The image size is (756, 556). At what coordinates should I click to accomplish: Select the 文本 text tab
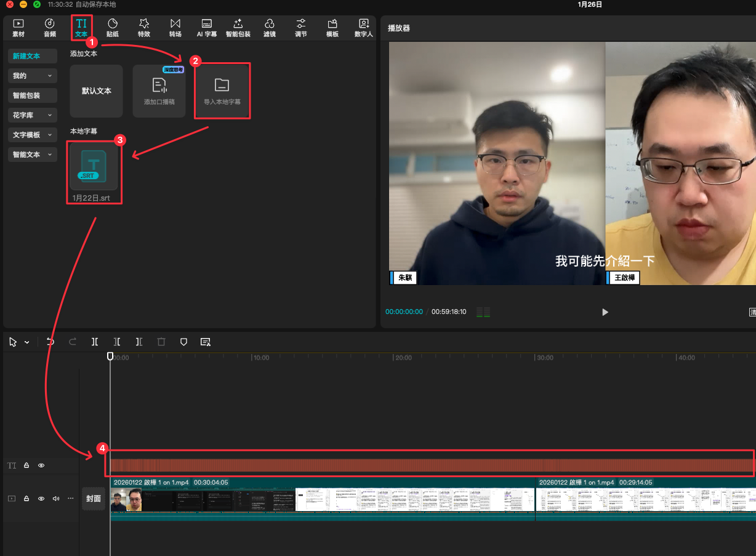(x=81, y=28)
